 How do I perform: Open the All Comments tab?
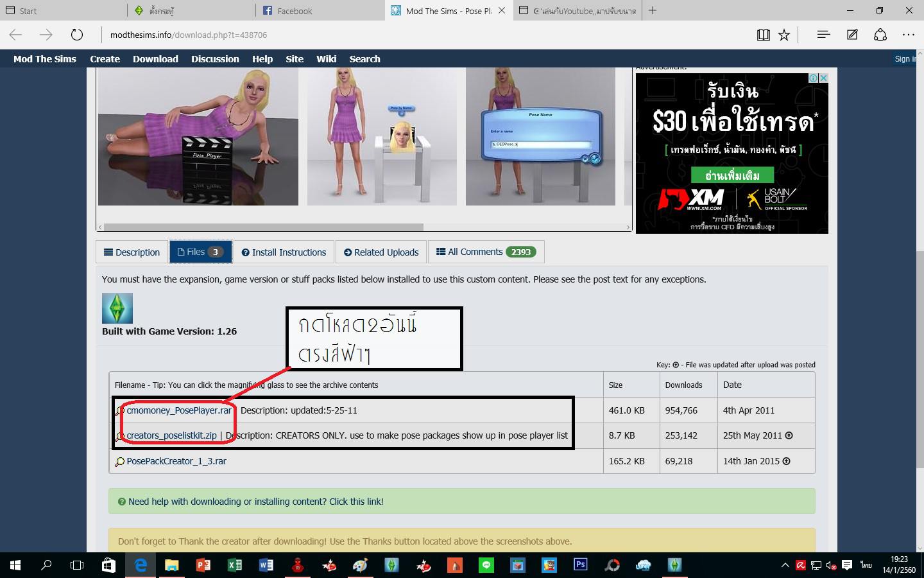486,252
